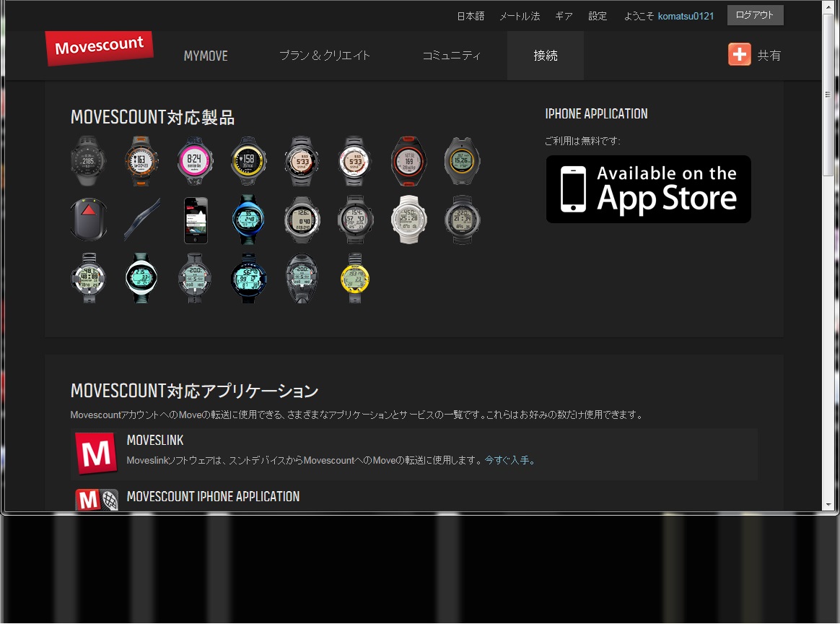Select the black pod with red triangle

pos(88,220)
